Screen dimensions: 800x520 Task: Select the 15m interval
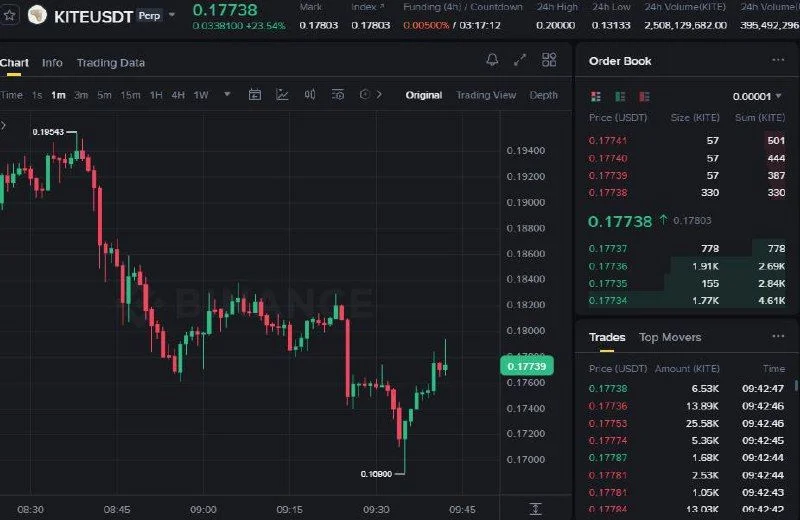click(x=130, y=95)
